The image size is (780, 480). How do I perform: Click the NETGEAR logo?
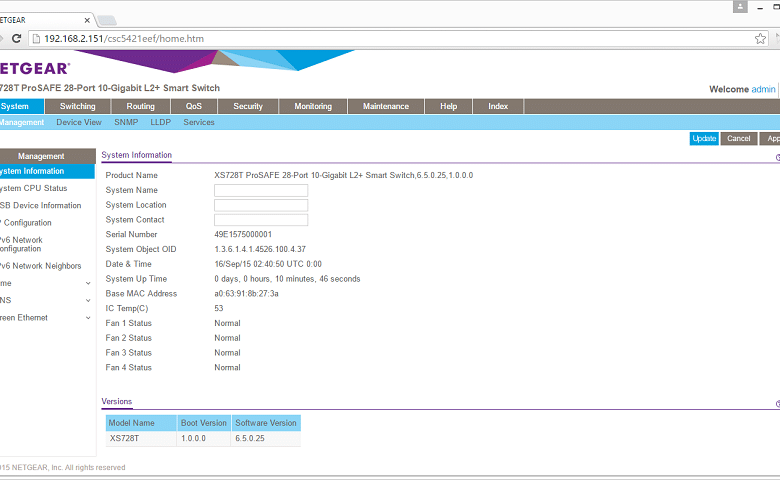coord(35,68)
